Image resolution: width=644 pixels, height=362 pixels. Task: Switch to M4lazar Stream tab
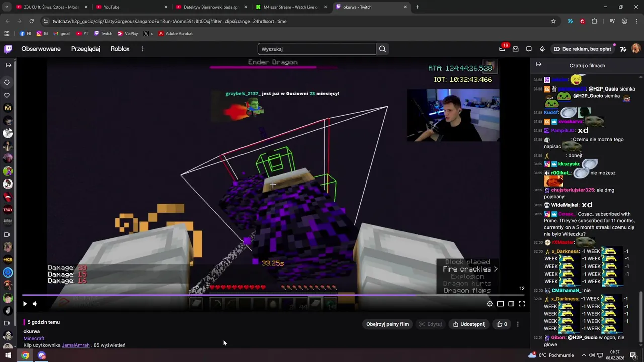click(x=291, y=7)
